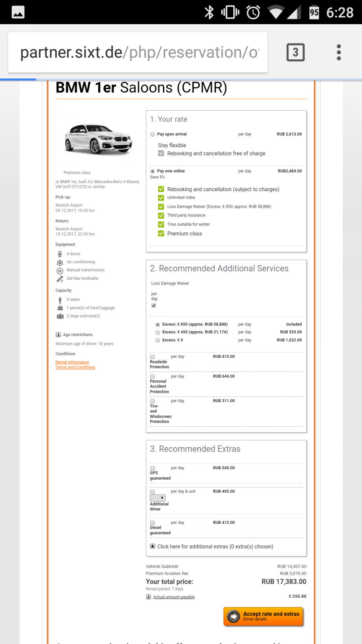Image resolution: width=362 pixels, height=644 pixels.
Task: Enable Additional driver checkbox
Action: (152, 491)
